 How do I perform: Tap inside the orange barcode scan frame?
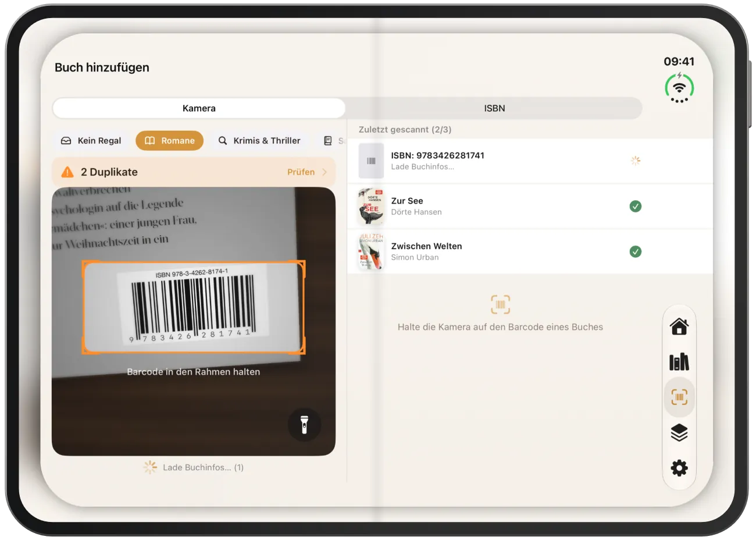[194, 307]
